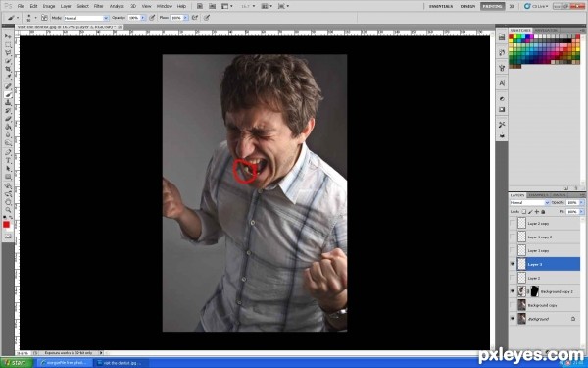Select the Painting workspace

pos(492,6)
